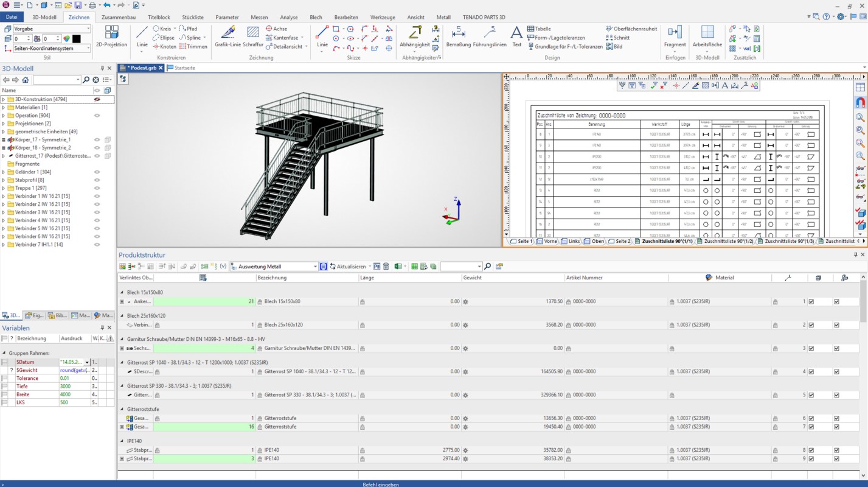Click the Schnitt section tool
The image size is (868, 487).
618,38
